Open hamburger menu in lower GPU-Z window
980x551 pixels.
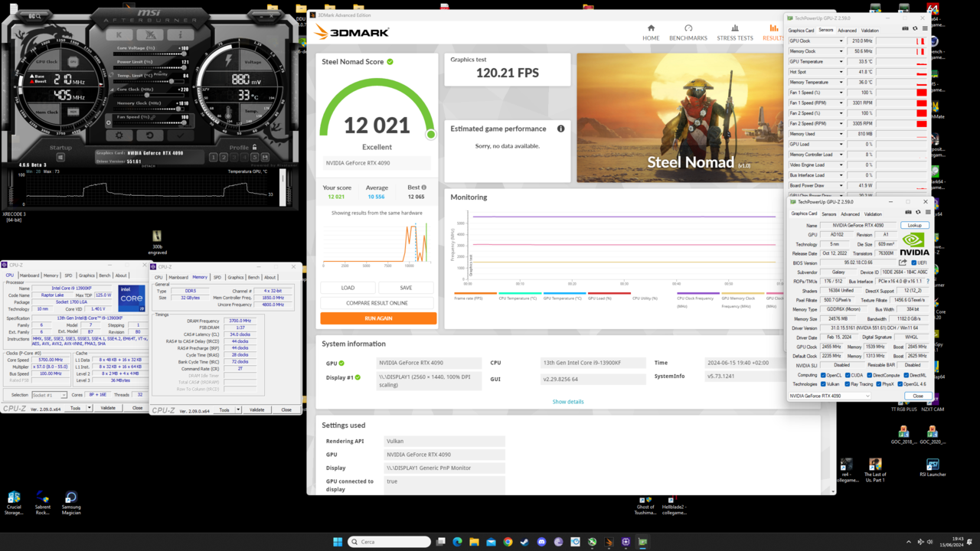coord(928,212)
